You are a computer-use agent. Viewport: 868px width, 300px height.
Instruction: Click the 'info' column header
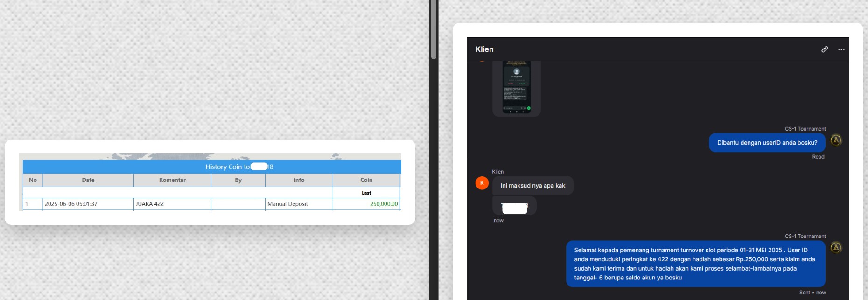tap(299, 180)
